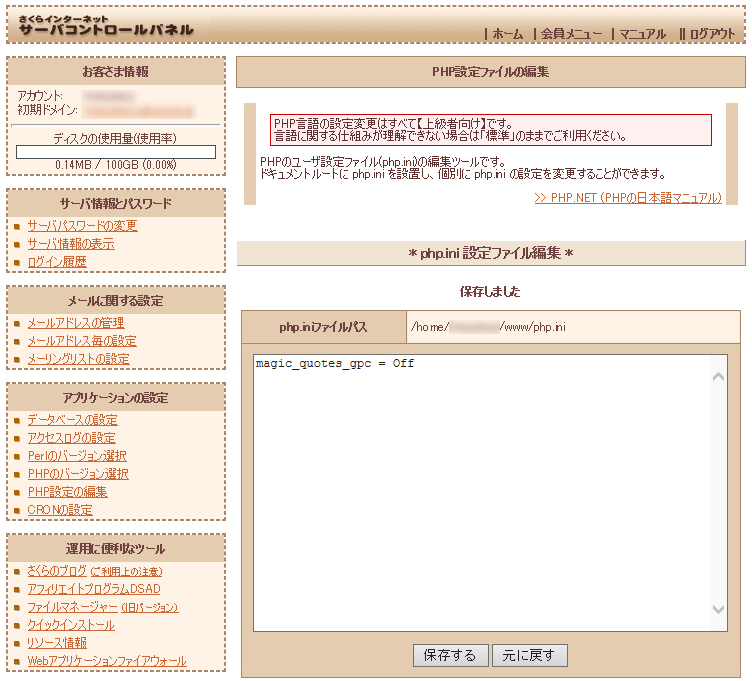Click the ホーム link in top navigation
The height and width of the screenshot is (681, 752).
click(x=507, y=34)
